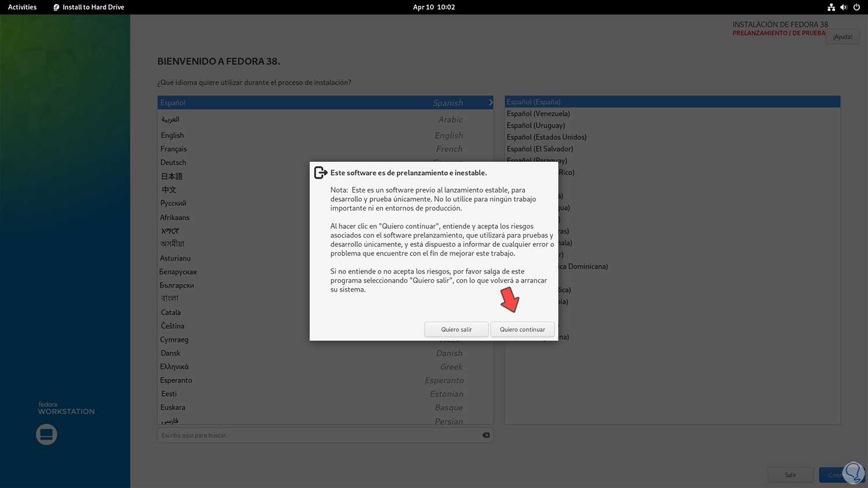Select Русский in the language list
868x488 pixels.
325,203
